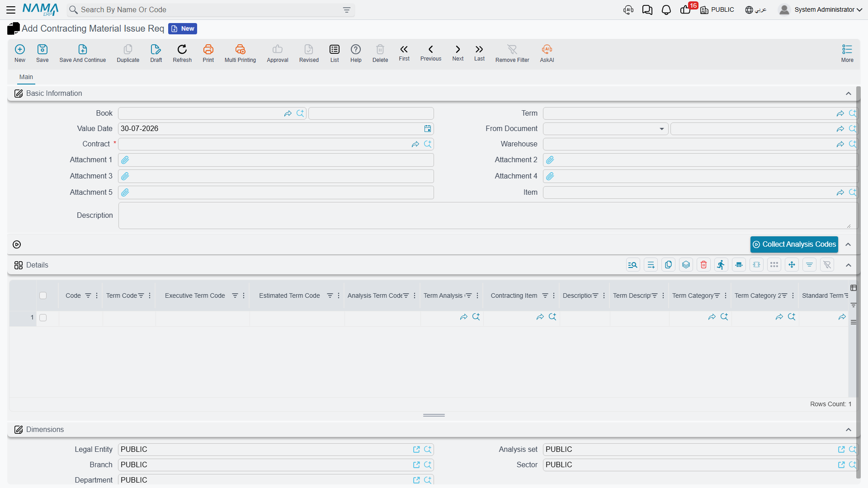Open Term Code column filter
868x488 pixels.
tap(141, 296)
